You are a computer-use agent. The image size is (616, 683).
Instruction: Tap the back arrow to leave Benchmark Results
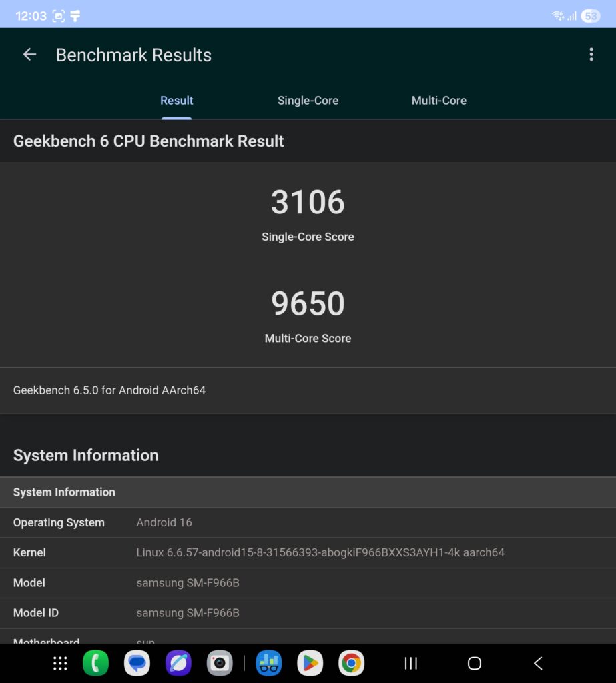coord(29,54)
